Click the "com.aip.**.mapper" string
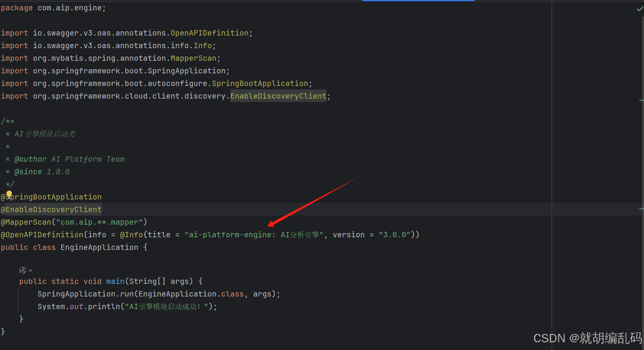The height and width of the screenshot is (350, 644). [x=99, y=222]
